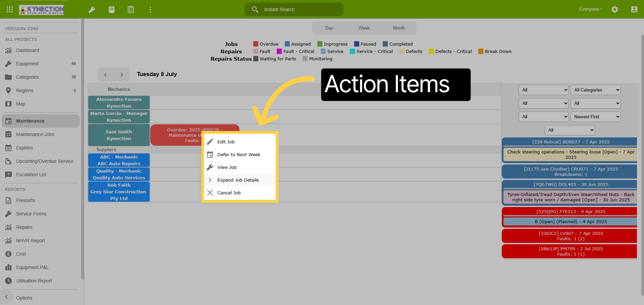Open the Newest First sort dropdown
The height and width of the screenshot is (305, 644).
click(x=596, y=117)
